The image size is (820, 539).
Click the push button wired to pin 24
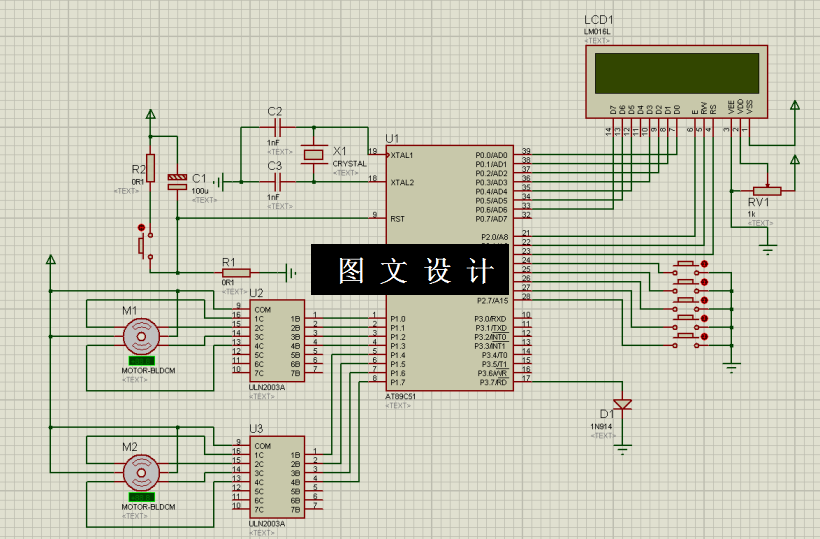tap(688, 267)
